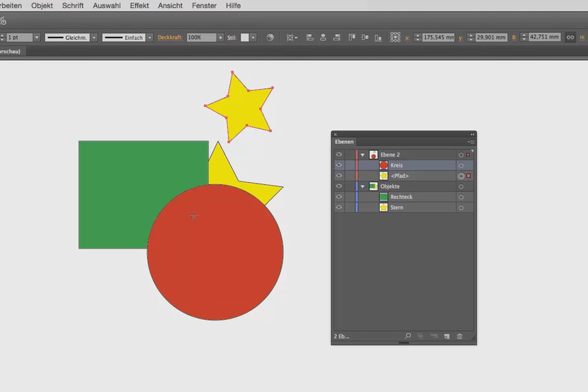Toggle lock slot for Kreis row
The height and width of the screenshot is (392, 588).
(x=349, y=166)
